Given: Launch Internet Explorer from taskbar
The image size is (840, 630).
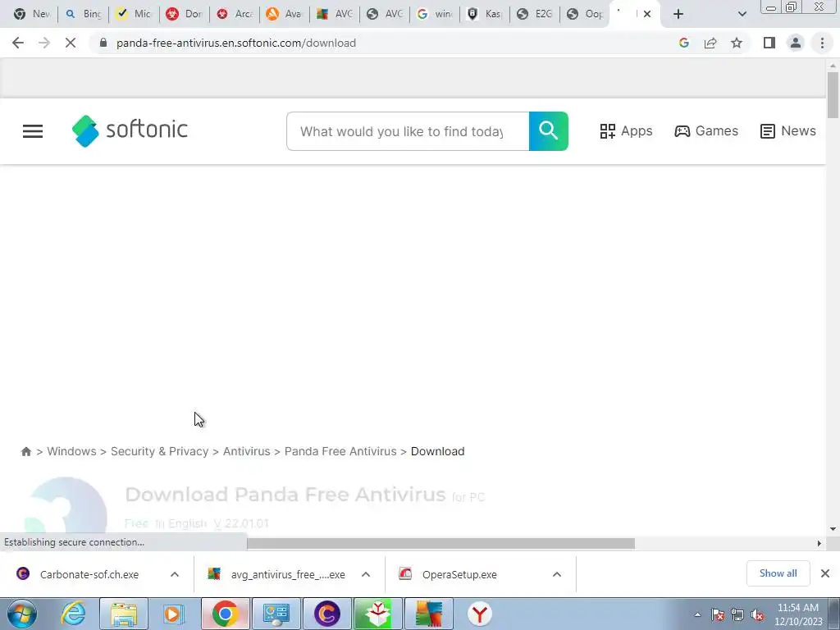Looking at the screenshot, I should (x=73, y=614).
